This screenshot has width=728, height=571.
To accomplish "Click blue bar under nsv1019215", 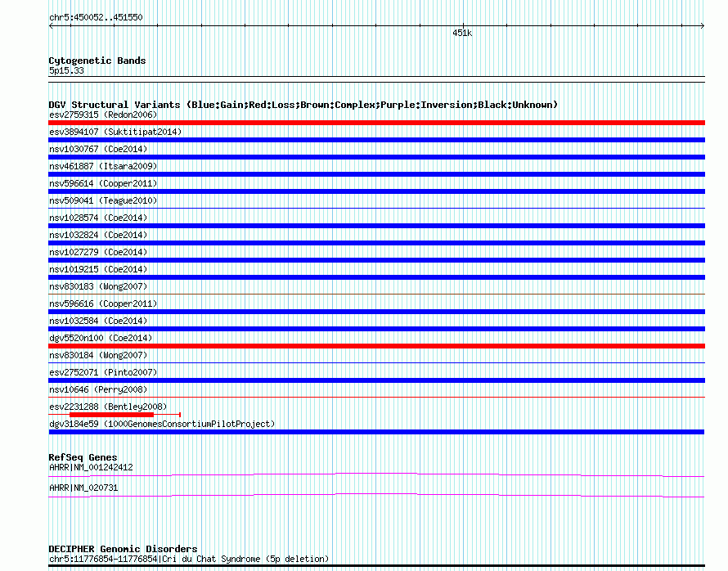I will click(376, 277).
